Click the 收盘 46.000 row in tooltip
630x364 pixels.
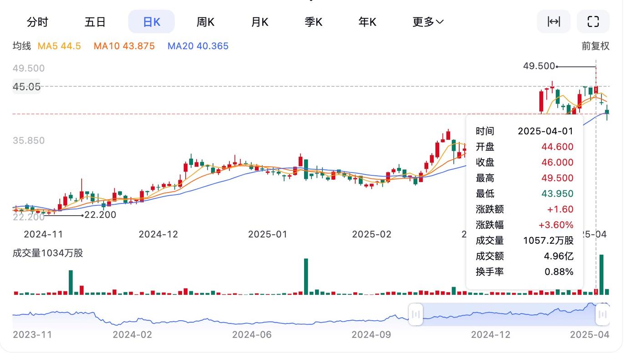pyautogui.click(x=524, y=162)
